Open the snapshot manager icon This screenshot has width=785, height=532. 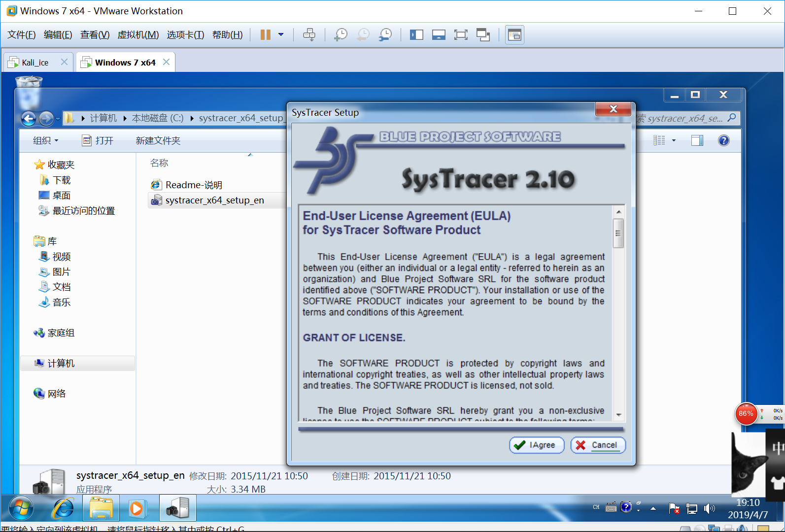coord(385,34)
